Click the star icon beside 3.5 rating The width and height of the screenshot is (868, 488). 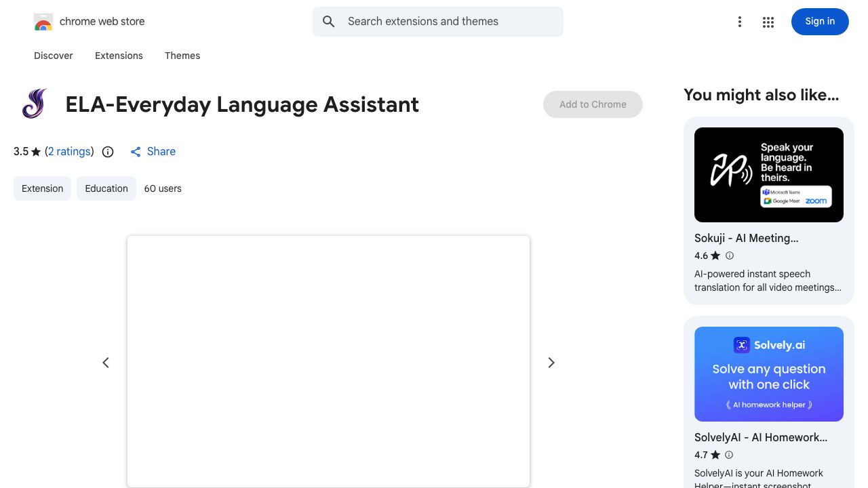(x=36, y=152)
